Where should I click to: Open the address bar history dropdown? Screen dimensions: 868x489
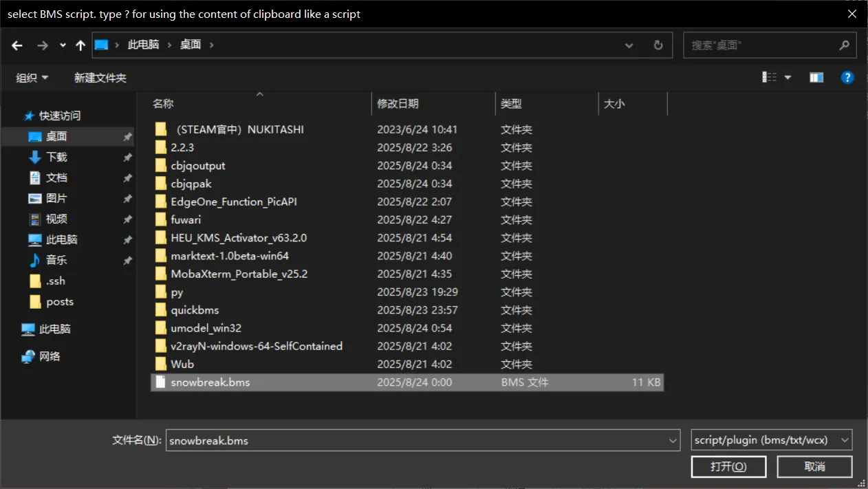[x=629, y=45]
